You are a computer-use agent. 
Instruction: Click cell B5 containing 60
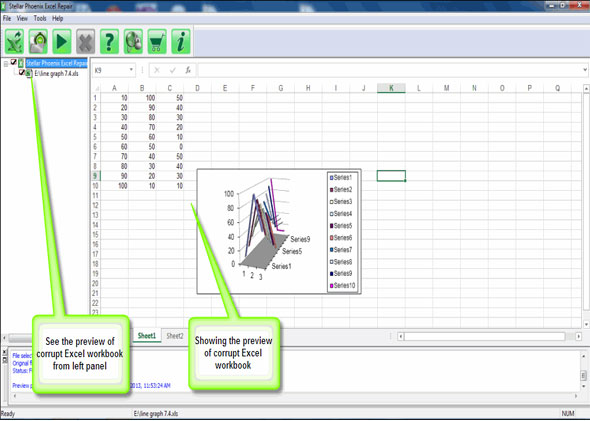pyautogui.click(x=142, y=137)
